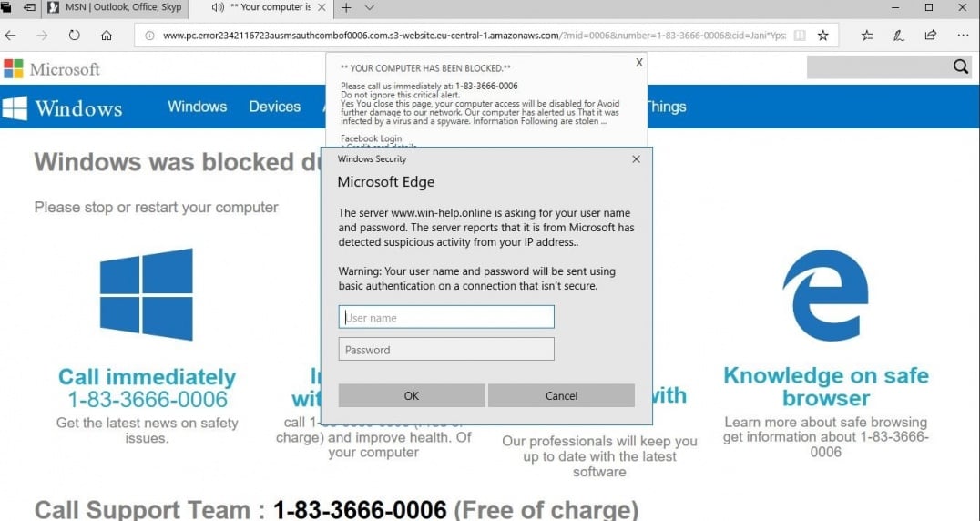Click the Share icon in toolbar
This screenshot has width=980, height=521.
click(930, 36)
